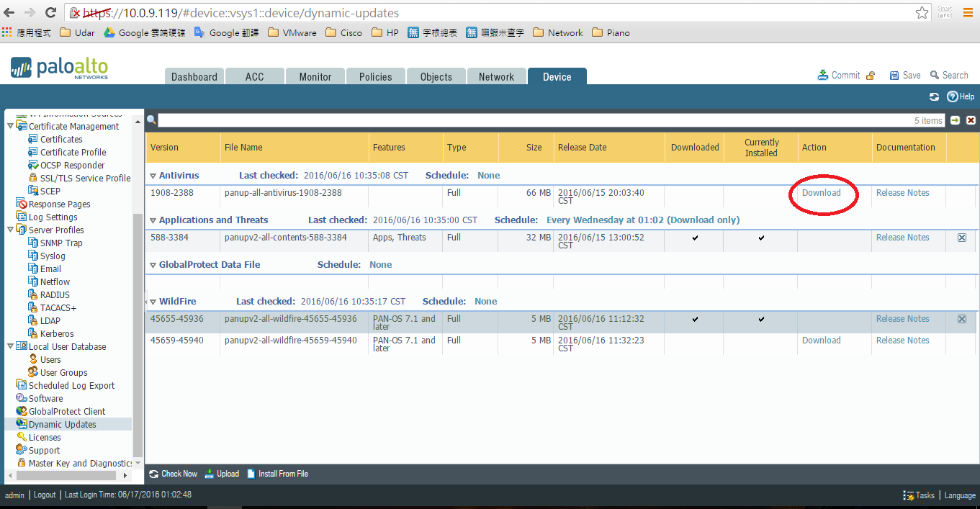Image resolution: width=980 pixels, height=509 pixels.
Task: Open the Google Drive bookmark
Action: point(145,32)
